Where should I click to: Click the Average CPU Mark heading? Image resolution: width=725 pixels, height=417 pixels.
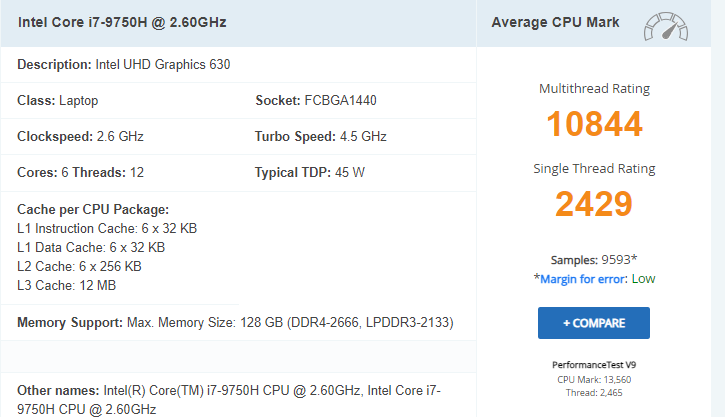coord(555,22)
